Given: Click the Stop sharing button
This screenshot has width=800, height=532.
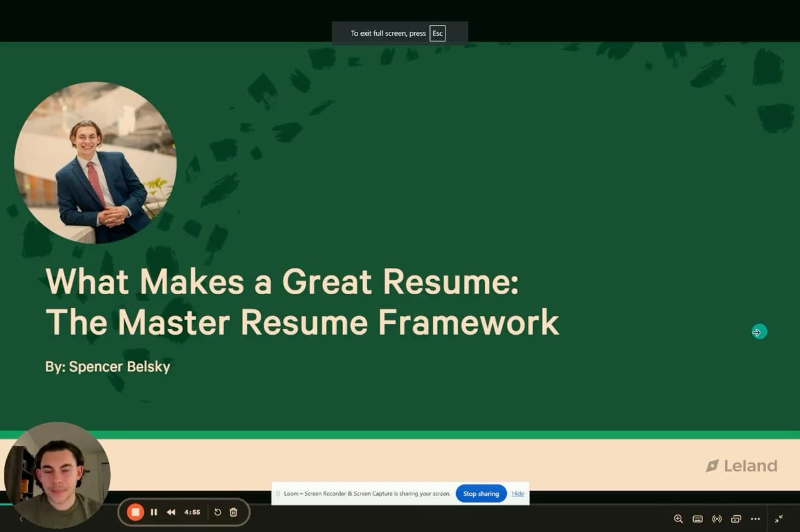Looking at the screenshot, I should tap(481, 493).
